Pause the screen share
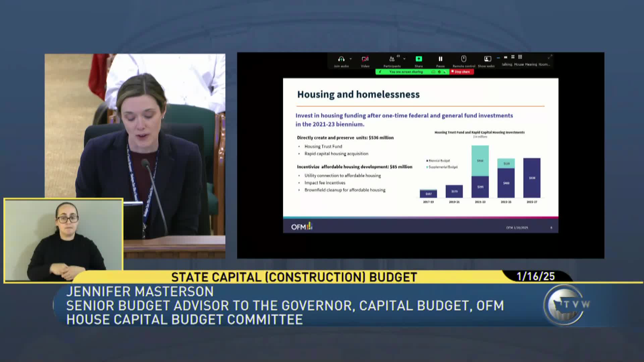Screen dimensions: 644x362 pos(440,59)
